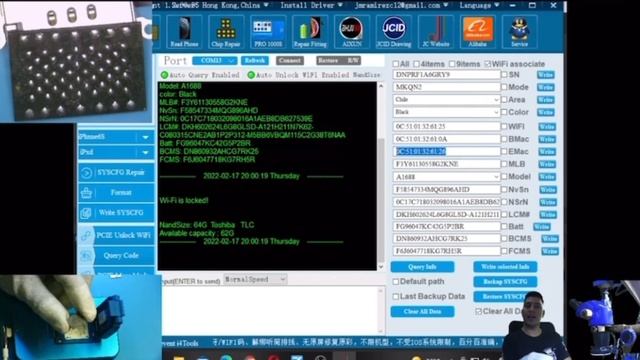
Task: Open the JCID Drawing tool
Action: click(394, 32)
